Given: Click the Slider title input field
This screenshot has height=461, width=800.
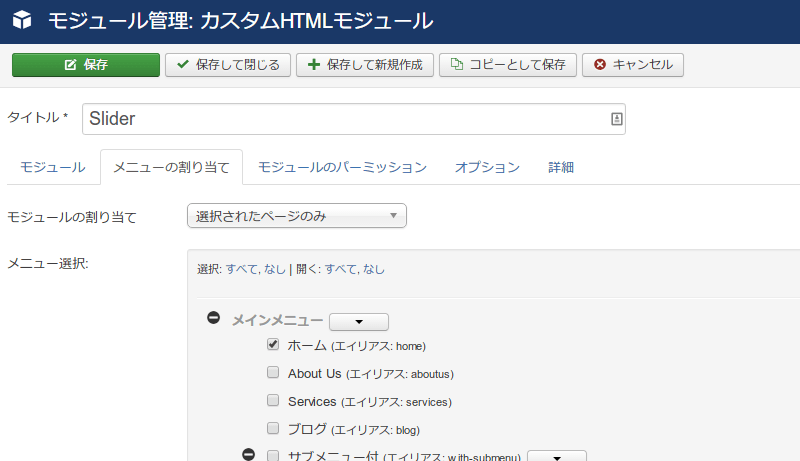Looking at the screenshot, I should coord(354,119).
